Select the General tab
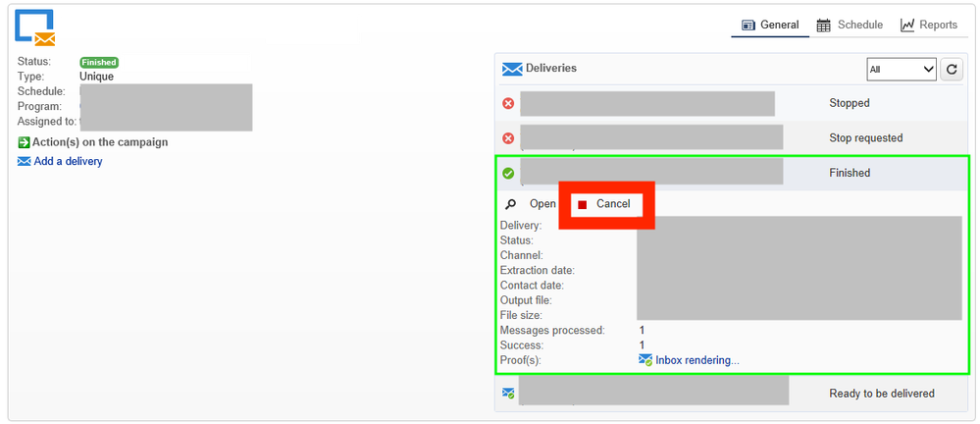Screen dimensions: 980x424 point(770,25)
